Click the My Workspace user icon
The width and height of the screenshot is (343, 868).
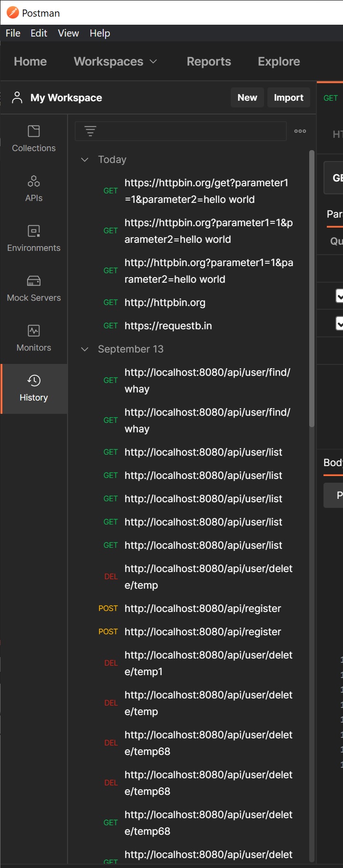pyautogui.click(x=17, y=97)
